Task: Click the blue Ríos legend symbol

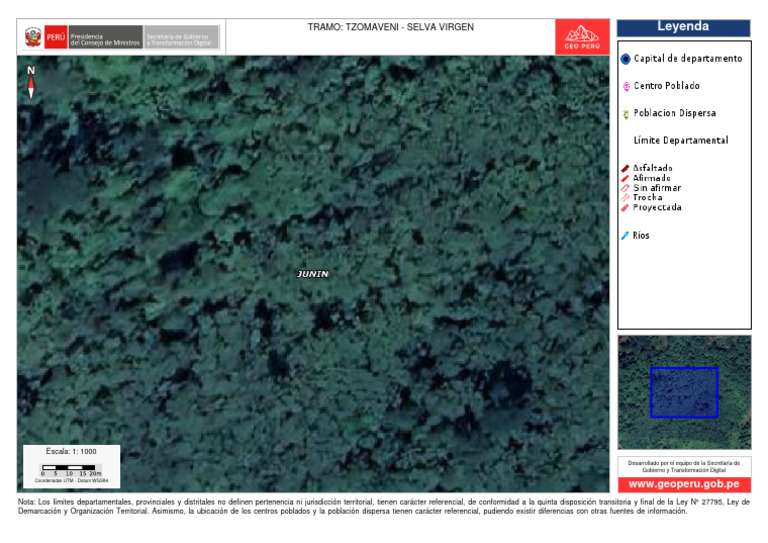Action: tap(625, 236)
